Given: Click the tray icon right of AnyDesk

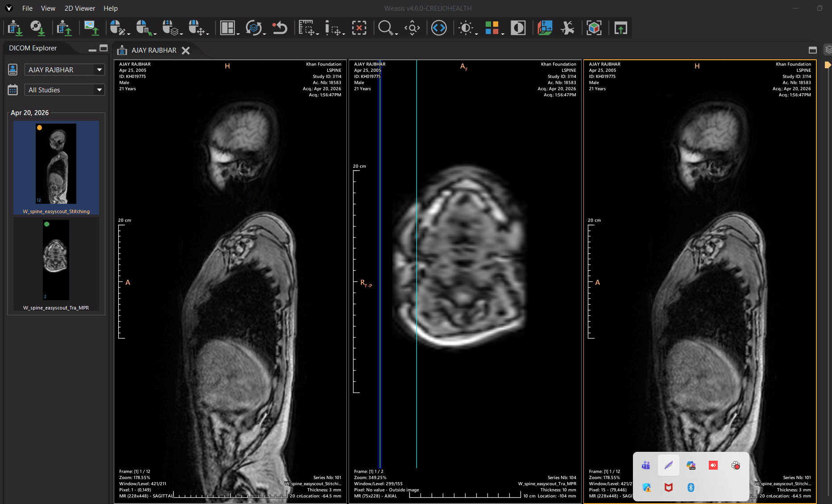Looking at the screenshot, I should pyautogui.click(x=736, y=466).
